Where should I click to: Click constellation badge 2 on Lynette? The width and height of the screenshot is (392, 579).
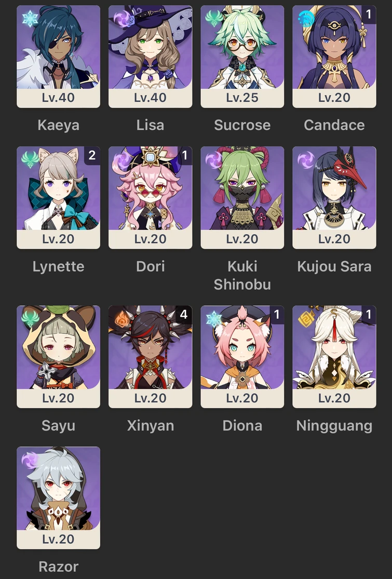92,155
